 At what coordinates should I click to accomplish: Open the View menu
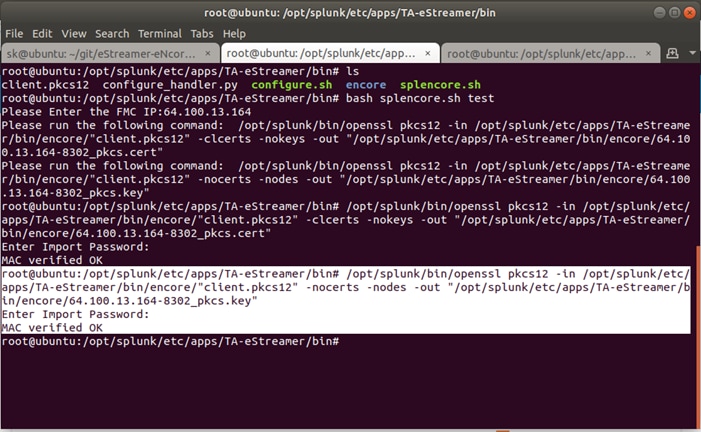(74, 34)
